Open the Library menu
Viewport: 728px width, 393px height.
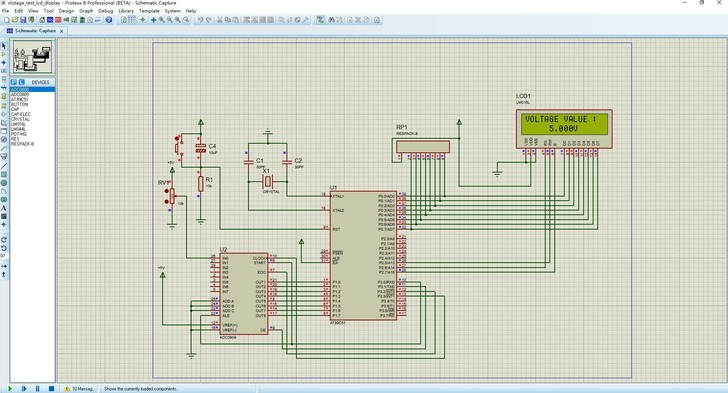coord(126,11)
